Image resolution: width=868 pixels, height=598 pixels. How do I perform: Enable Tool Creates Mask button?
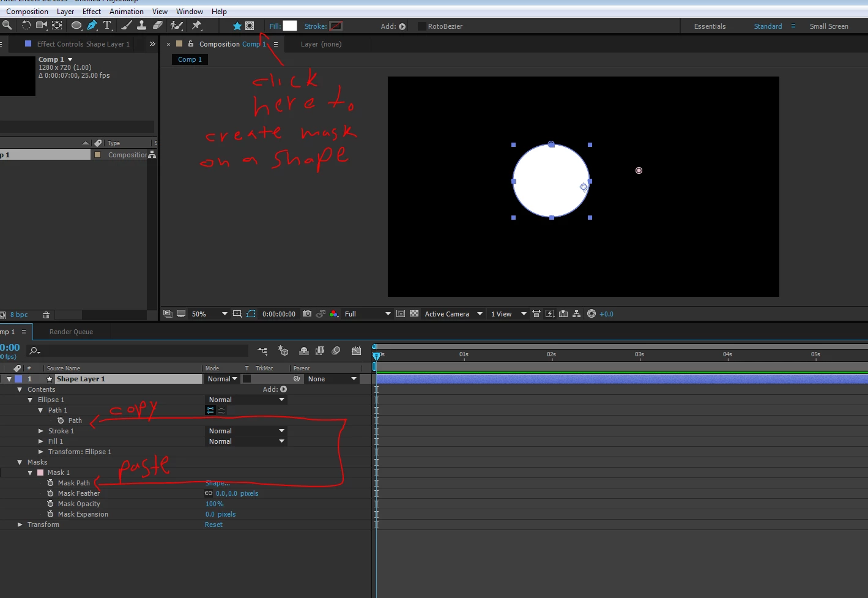pyautogui.click(x=250, y=26)
